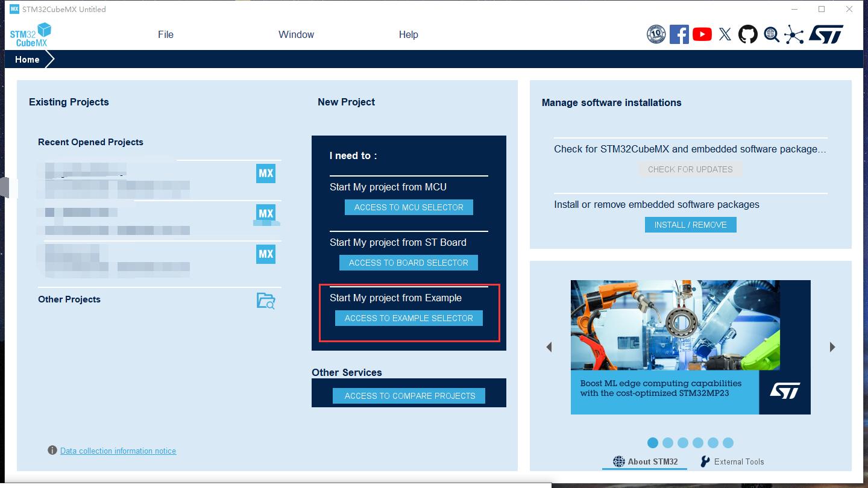
Task: Click the network star icon in header
Action: (794, 34)
